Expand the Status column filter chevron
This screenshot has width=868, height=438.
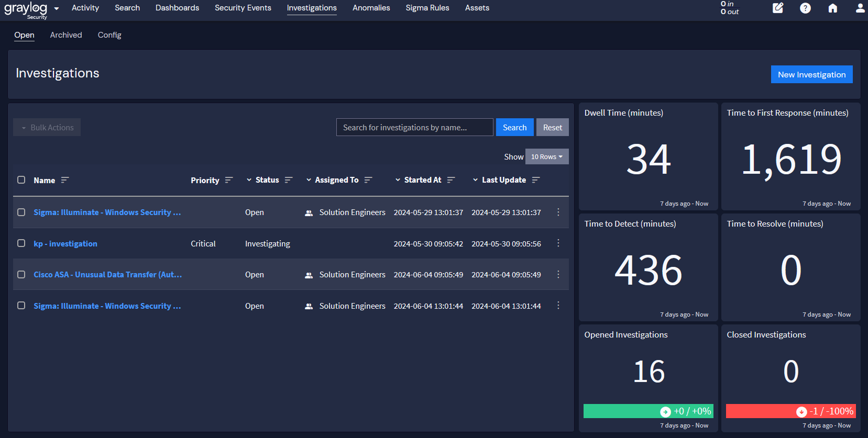click(x=249, y=180)
